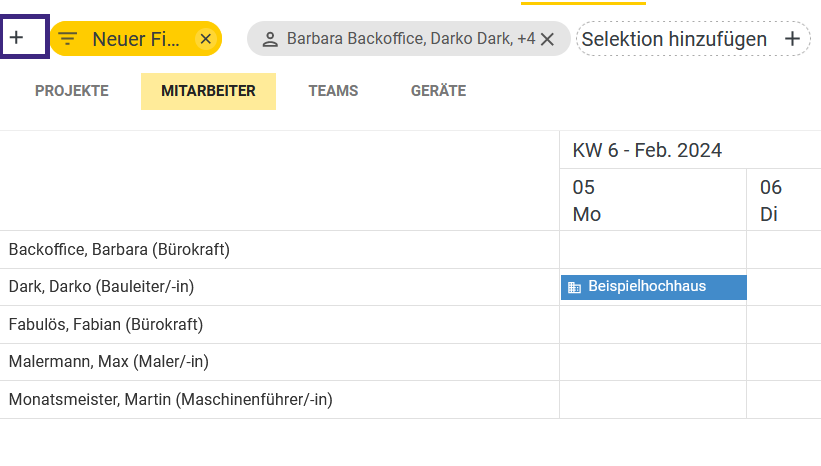Switch to the Projekte tab
821x466 pixels.
72,91
